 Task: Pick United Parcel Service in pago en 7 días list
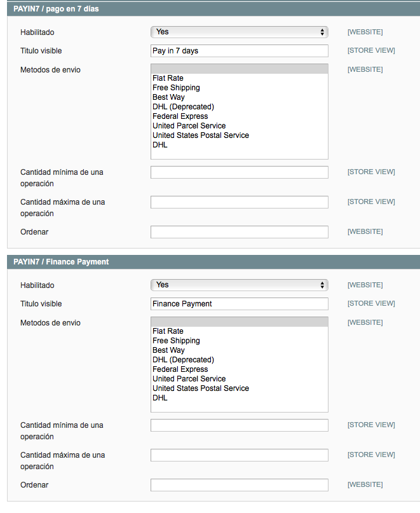(189, 126)
